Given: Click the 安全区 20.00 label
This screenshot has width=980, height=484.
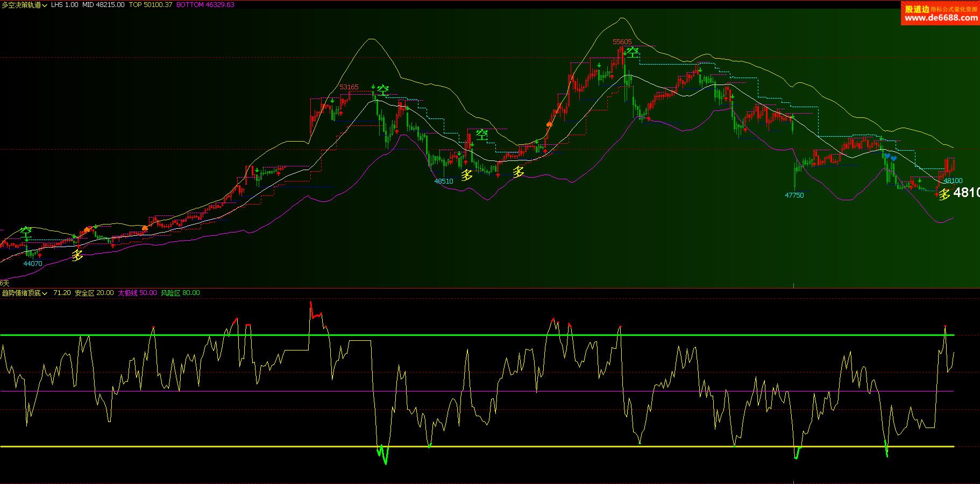Looking at the screenshot, I should pos(94,293).
